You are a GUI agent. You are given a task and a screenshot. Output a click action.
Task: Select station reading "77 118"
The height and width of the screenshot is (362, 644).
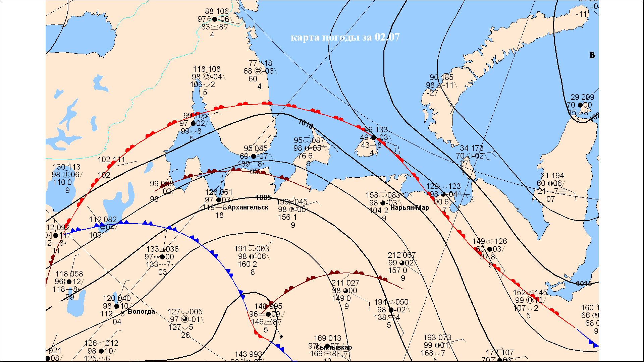(x=260, y=63)
